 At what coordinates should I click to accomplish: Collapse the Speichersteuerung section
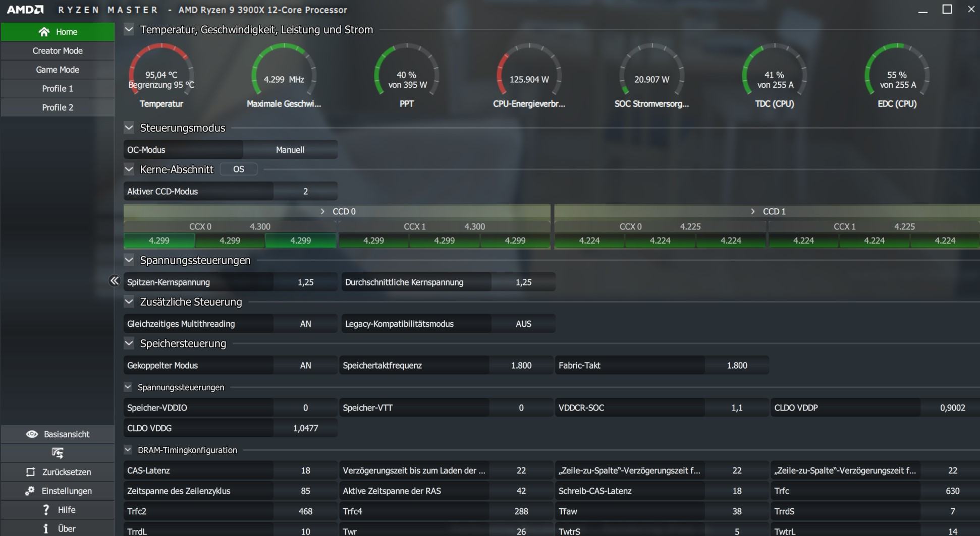point(129,343)
